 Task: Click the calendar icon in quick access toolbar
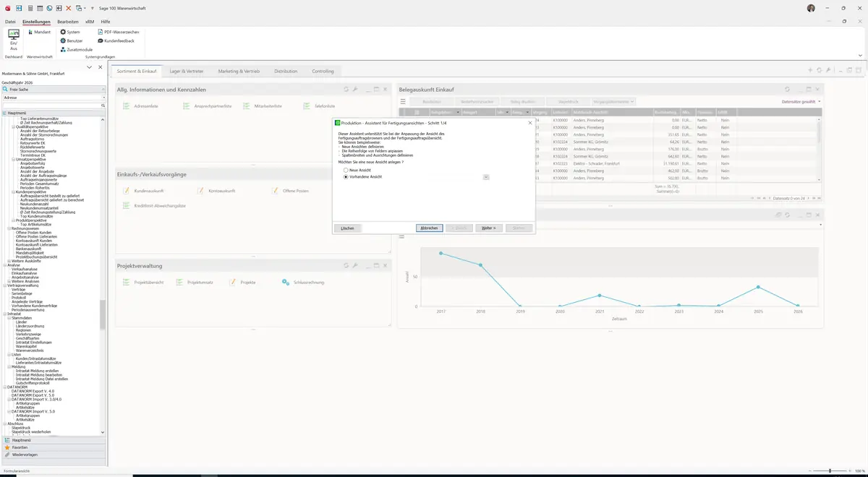(39, 7)
